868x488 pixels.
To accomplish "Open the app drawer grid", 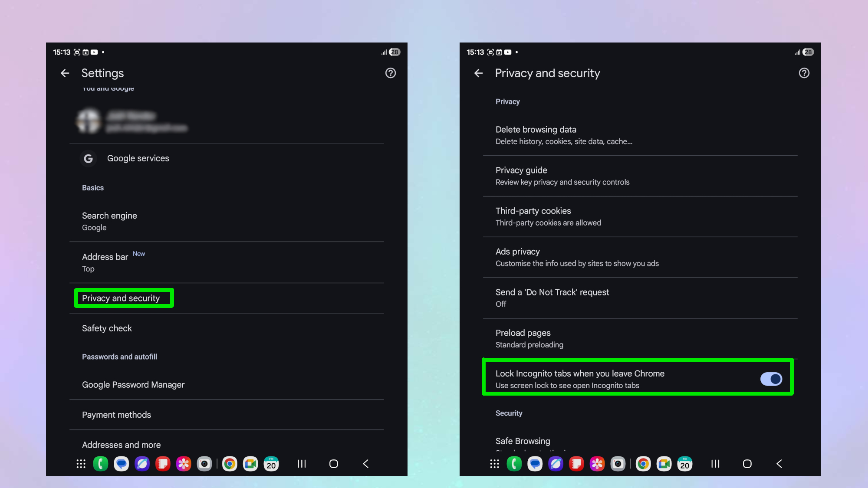I will (80, 464).
